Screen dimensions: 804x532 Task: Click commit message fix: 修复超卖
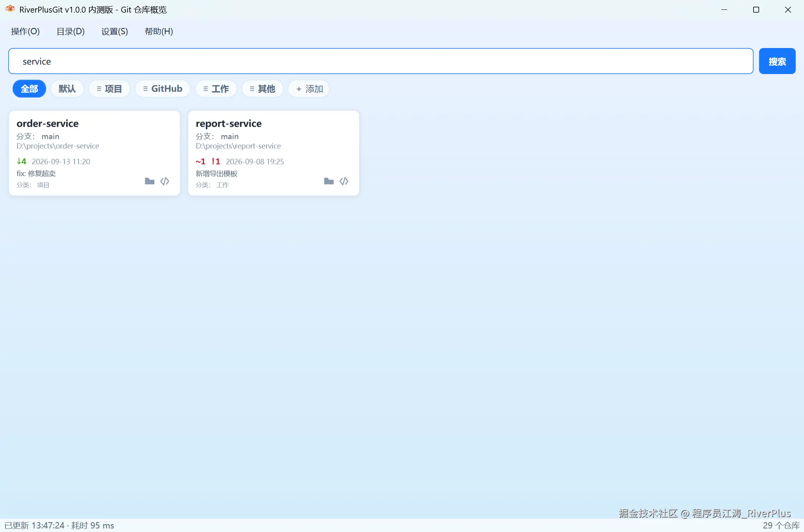[36, 174]
